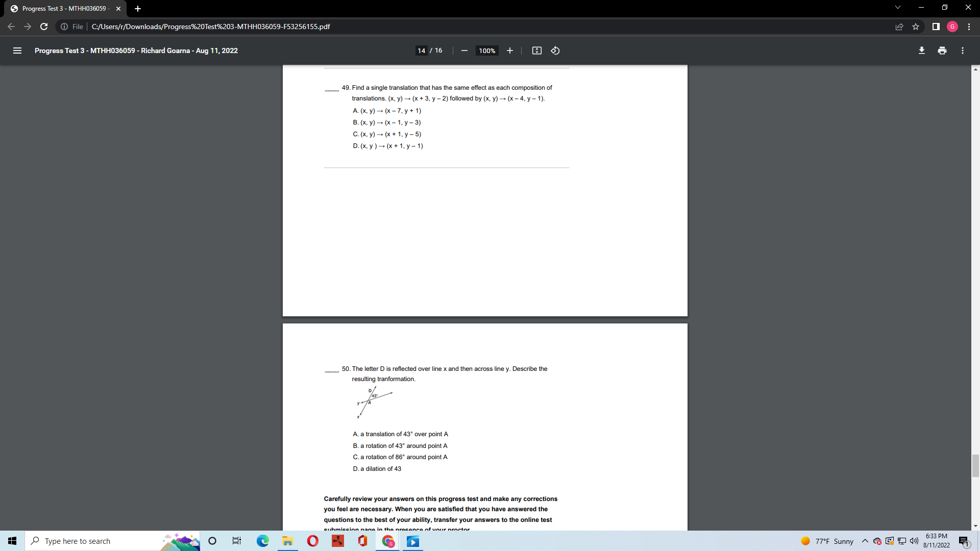980x551 pixels.
Task: Bookmark this page with the star
Action: point(916,27)
